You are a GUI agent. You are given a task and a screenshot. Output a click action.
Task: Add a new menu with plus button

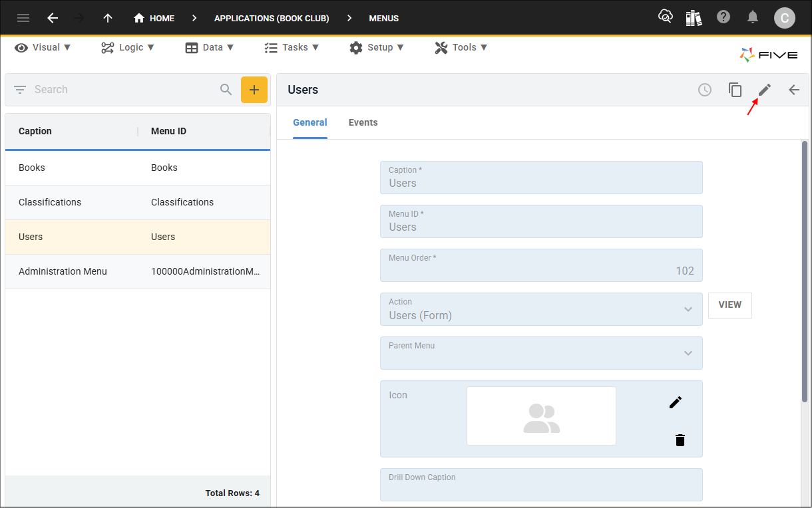(x=254, y=90)
